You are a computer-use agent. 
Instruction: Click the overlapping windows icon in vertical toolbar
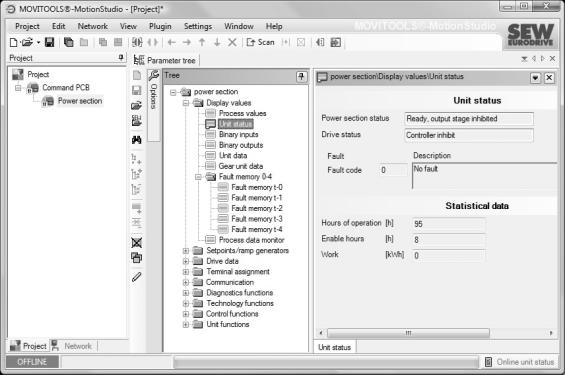137,258
